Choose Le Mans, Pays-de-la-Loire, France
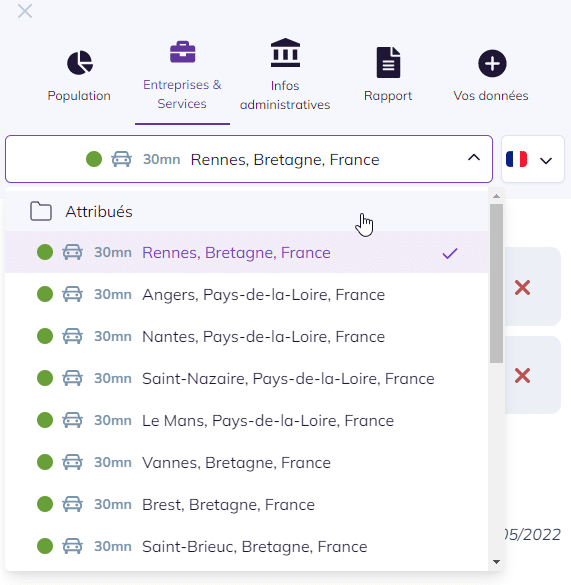The height and width of the screenshot is (585, 571). [247, 420]
